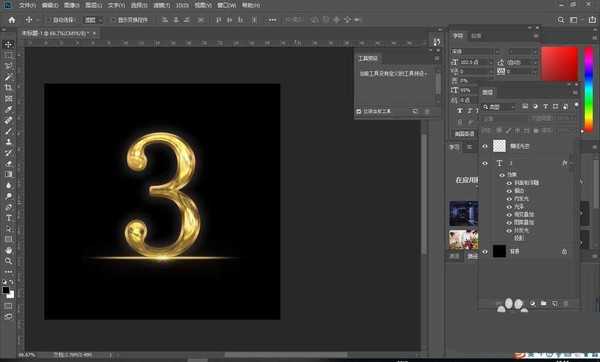
Task: Open the search magnifier at top right
Action: click(561, 20)
